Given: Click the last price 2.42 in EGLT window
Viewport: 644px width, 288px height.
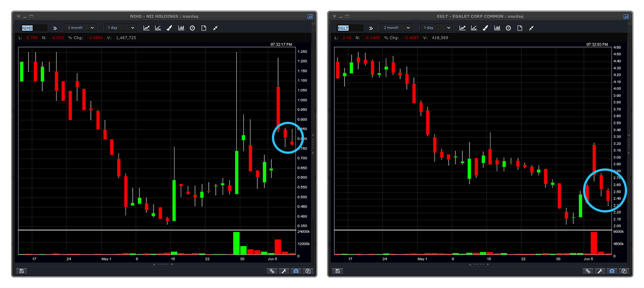Looking at the screenshot, I should pos(347,38).
